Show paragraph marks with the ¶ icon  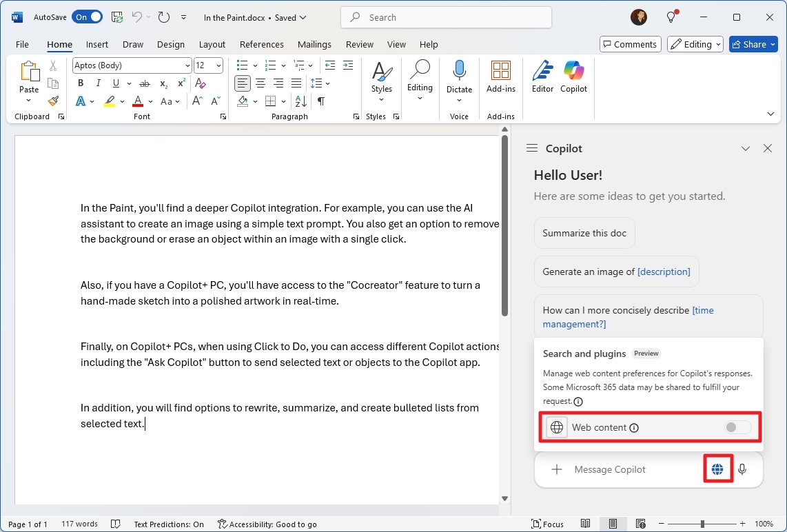(320, 101)
